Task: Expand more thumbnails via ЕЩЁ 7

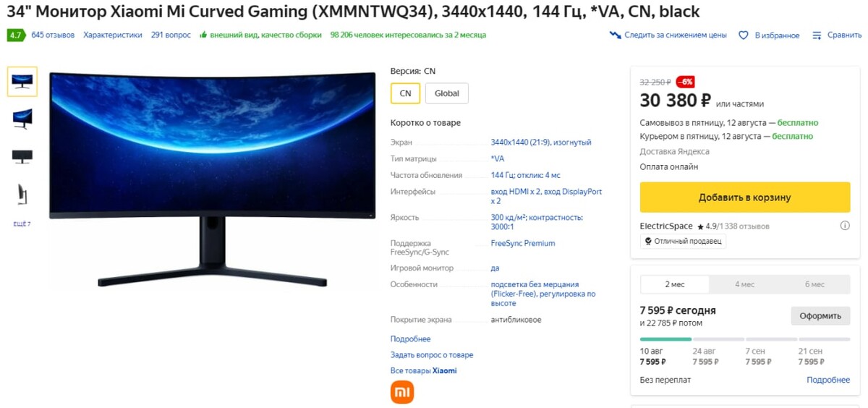Action: (x=22, y=224)
